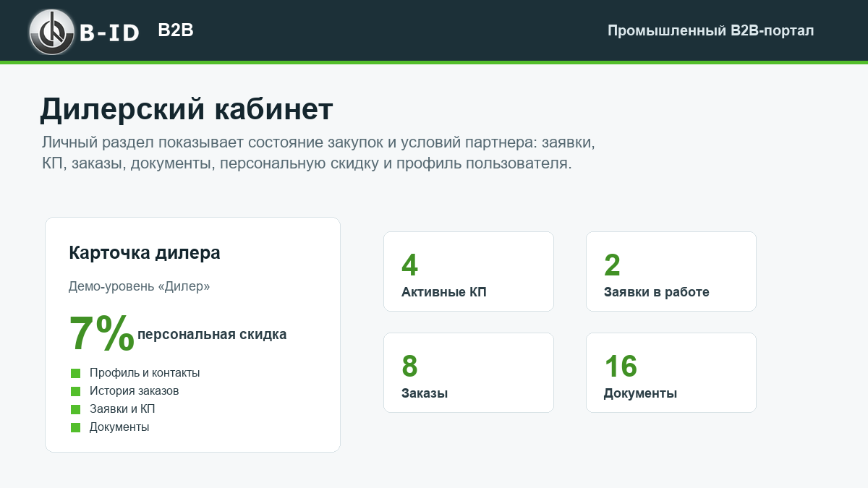868x488 pixels.
Task: Click 'Промышленный B2B-портал' header text
Action: pos(710,31)
